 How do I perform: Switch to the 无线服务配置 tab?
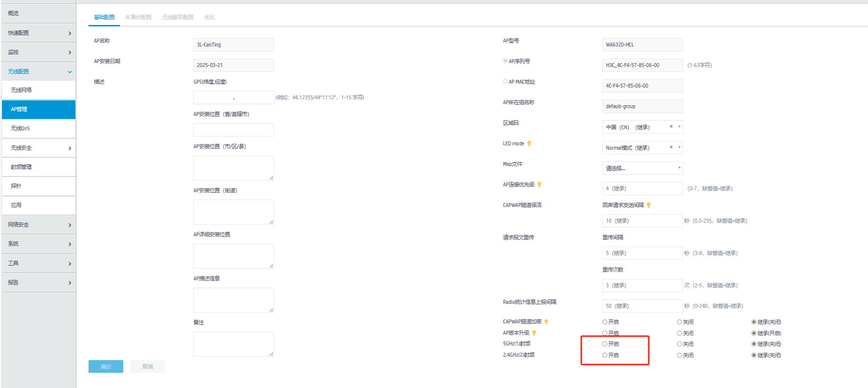click(178, 17)
